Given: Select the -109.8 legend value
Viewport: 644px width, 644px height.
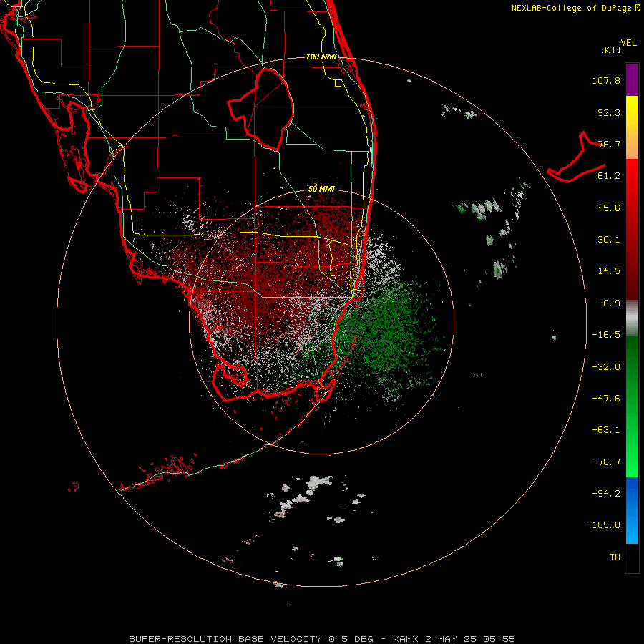Looking at the screenshot, I should click(x=603, y=525).
